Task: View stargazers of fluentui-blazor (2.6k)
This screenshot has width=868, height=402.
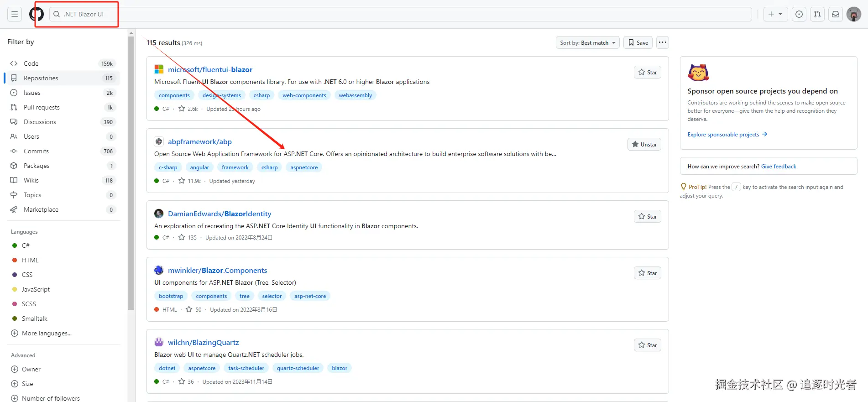Action: click(188, 109)
